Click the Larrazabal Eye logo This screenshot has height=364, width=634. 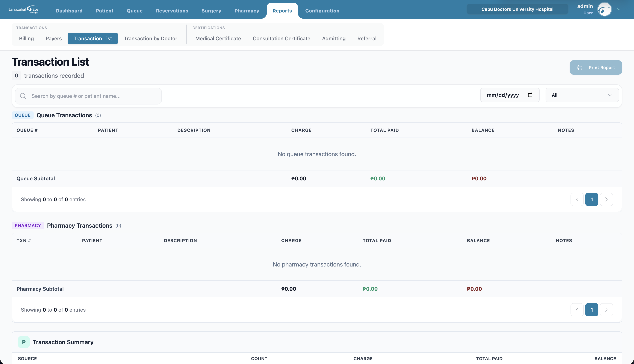pyautogui.click(x=23, y=10)
